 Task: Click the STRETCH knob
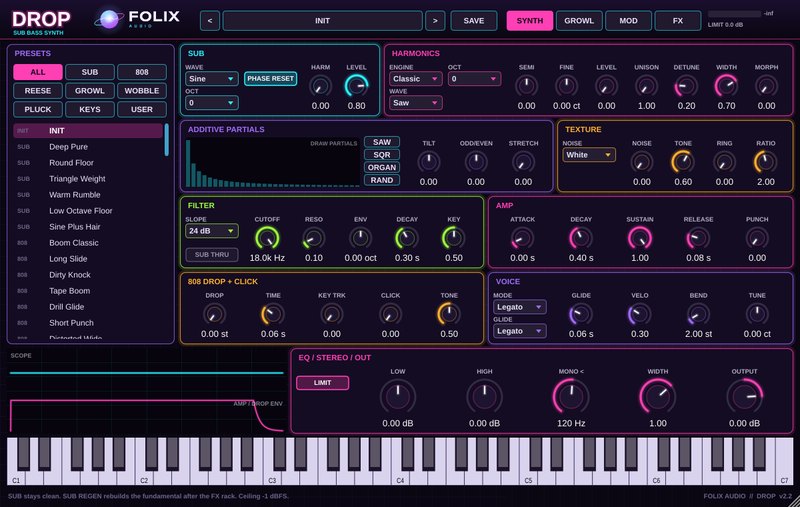click(523, 162)
